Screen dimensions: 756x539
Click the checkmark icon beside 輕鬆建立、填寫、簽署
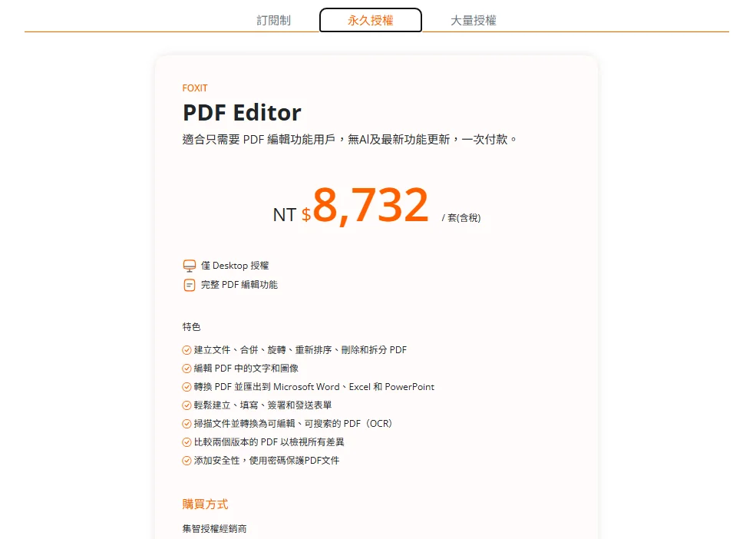(187, 405)
